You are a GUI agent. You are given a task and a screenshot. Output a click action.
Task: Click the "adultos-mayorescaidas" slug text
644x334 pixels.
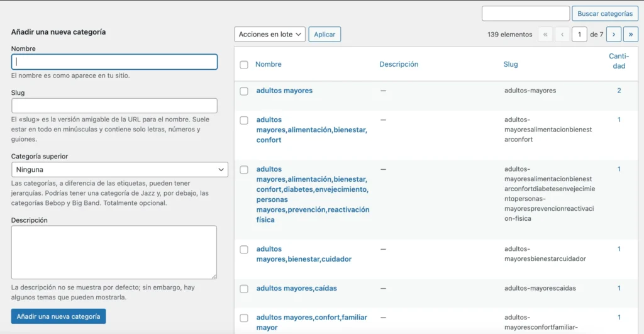tap(540, 288)
